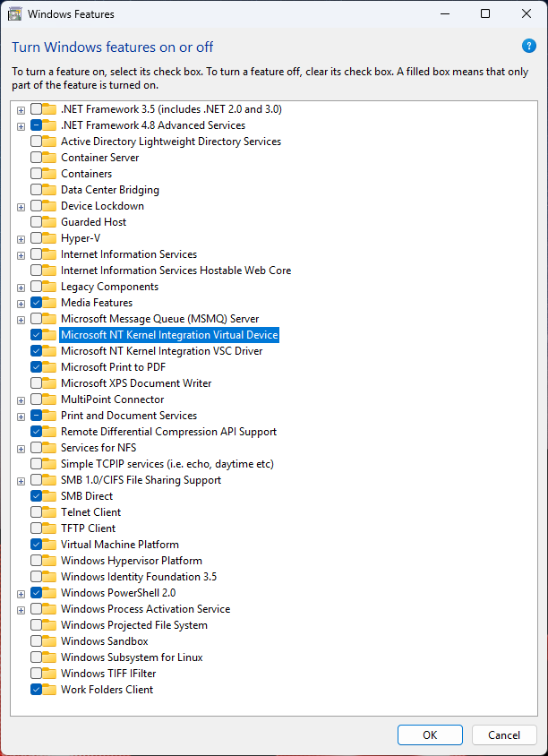Click the folder icon next to Containers

pos(49,173)
